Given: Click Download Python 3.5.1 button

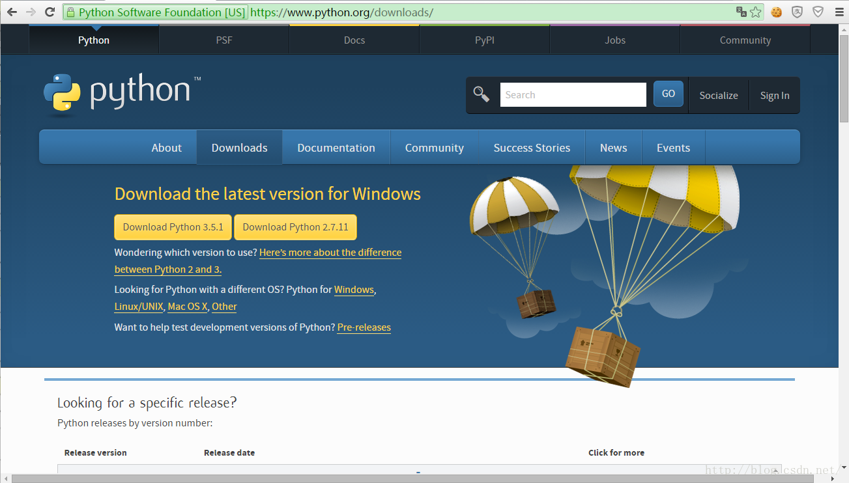Looking at the screenshot, I should tap(173, 227).
